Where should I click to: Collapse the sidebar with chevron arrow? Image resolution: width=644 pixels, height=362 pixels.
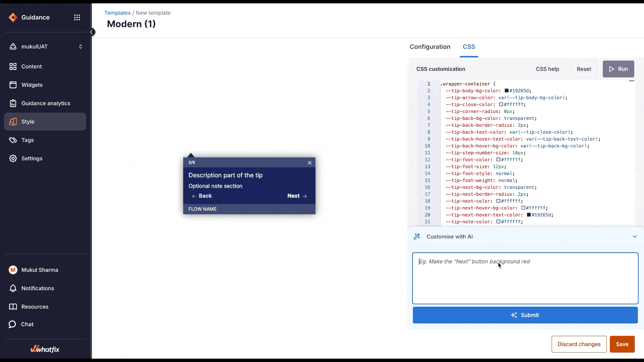[x=91, y=32]
